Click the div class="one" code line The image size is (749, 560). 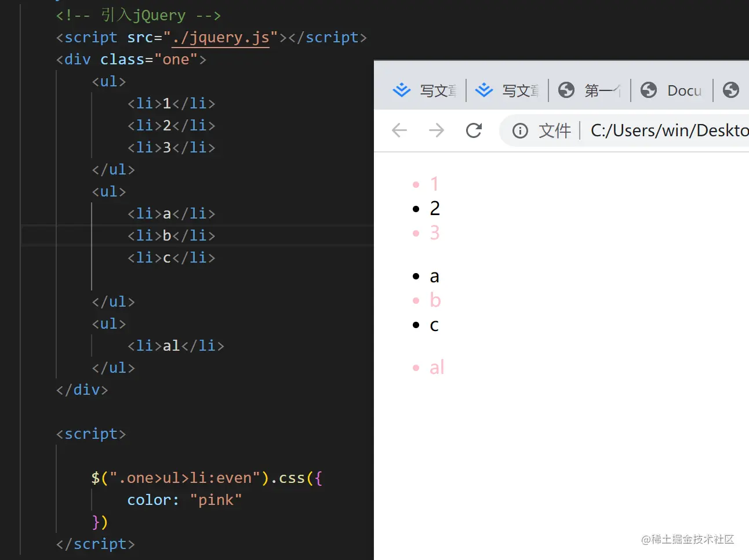(131, 60)
